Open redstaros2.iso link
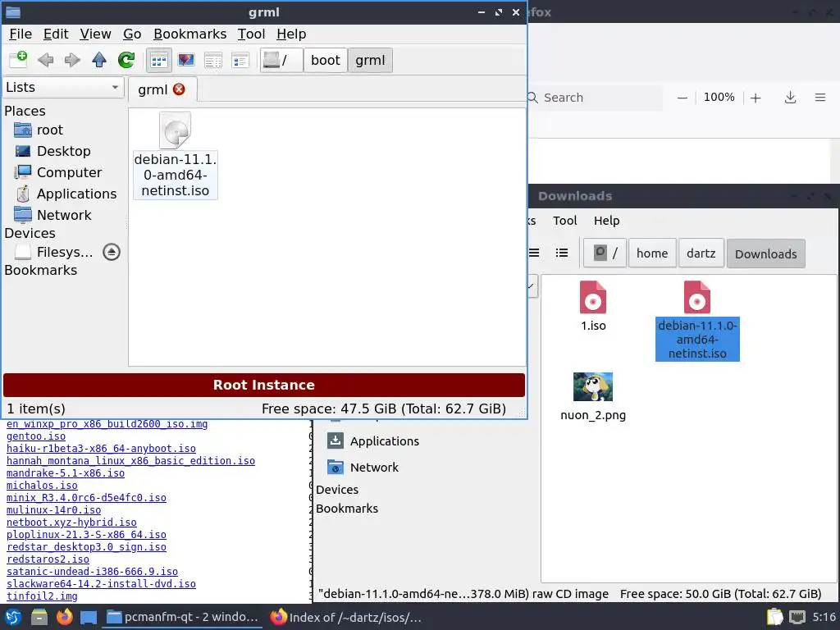 coord(48,559)
